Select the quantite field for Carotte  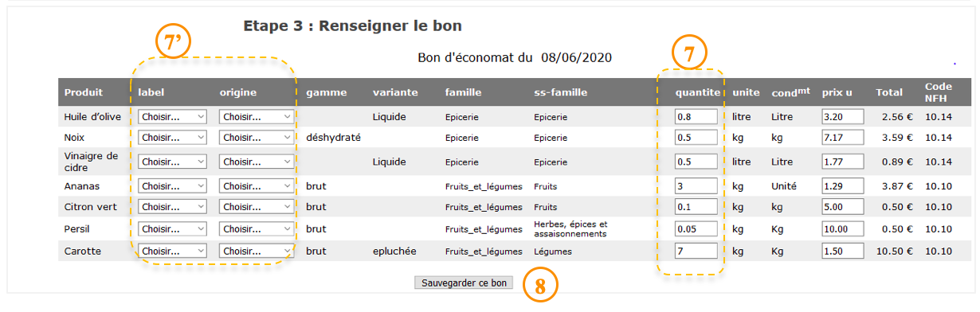(x=696, y=251)
